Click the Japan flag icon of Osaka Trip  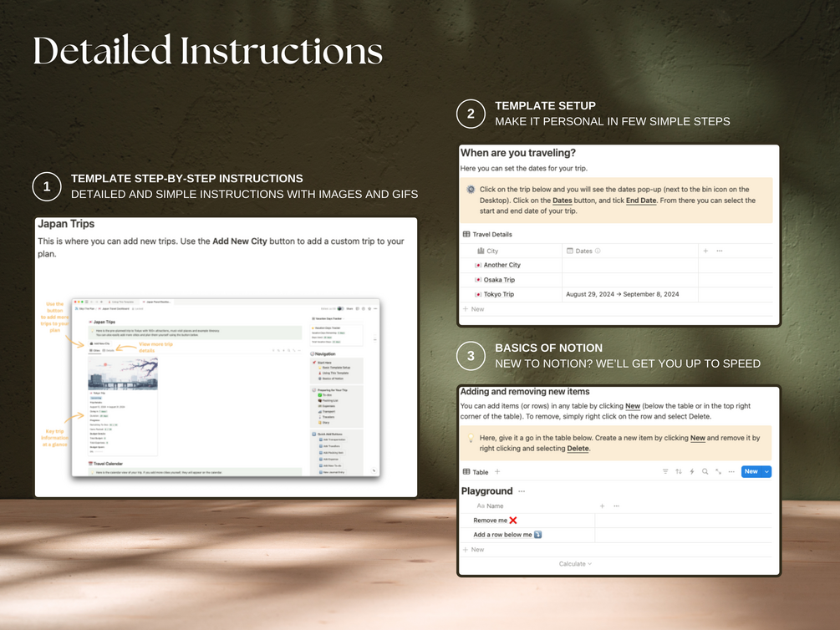click(478, 280)
